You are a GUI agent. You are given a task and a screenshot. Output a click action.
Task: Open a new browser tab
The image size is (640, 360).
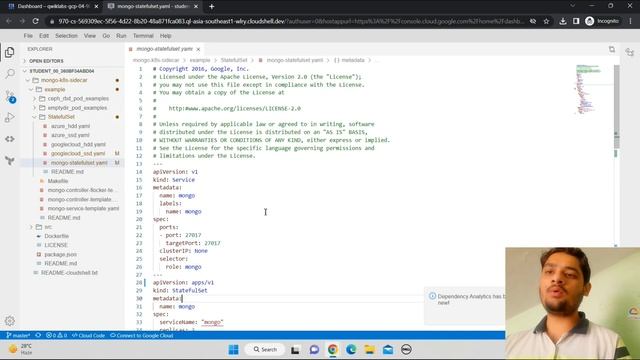coord(211,7)
